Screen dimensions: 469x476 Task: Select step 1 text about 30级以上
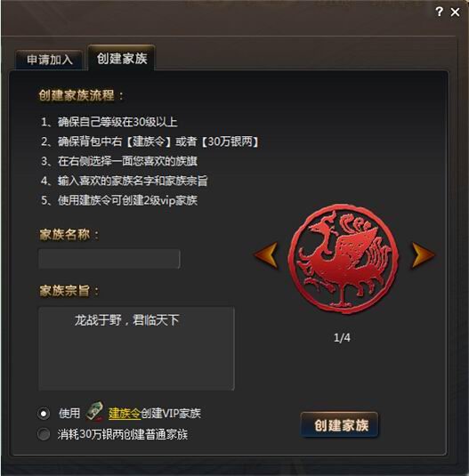tap(109, 122)
